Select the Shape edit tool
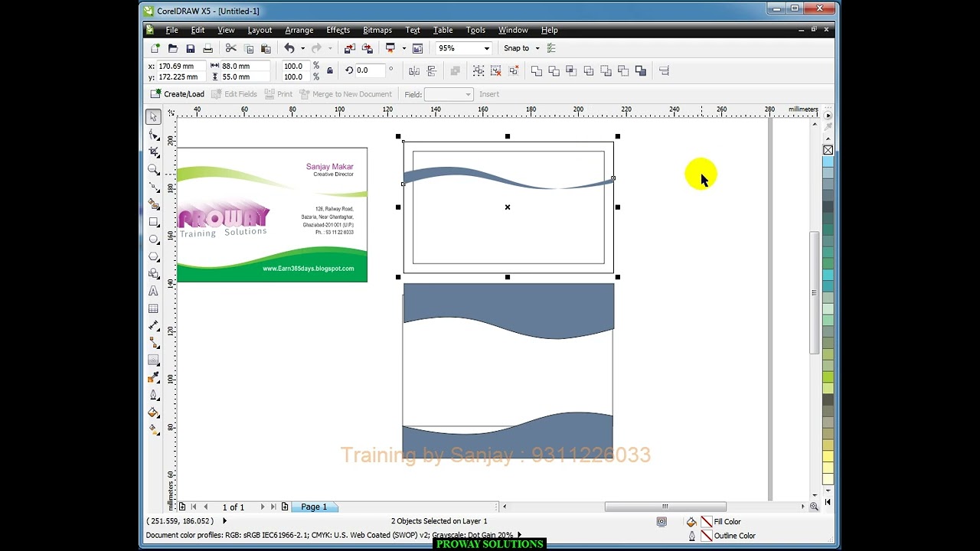Screen dimensions: 980x551 153,135
